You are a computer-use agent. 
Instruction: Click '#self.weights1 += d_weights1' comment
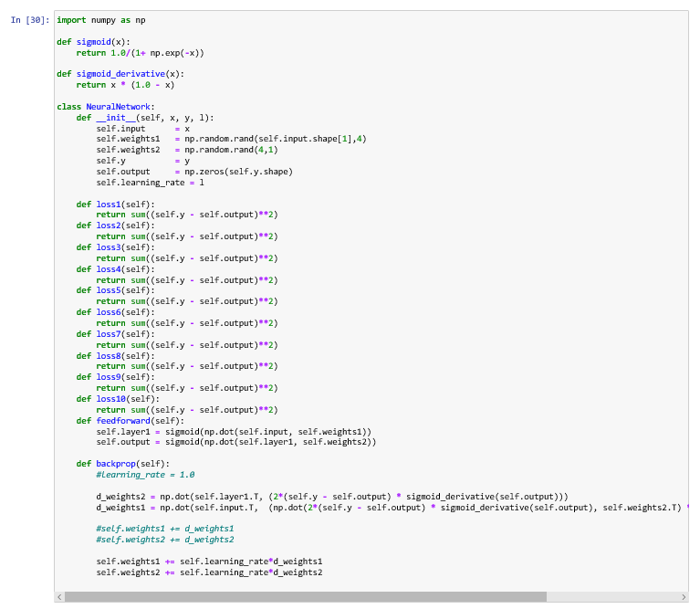[x=164, y=529]
